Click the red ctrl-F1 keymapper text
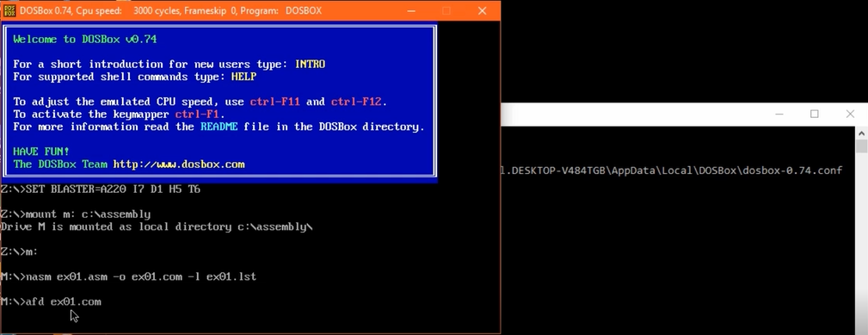Image resolution: width=868 pixels, height=335 pixels. click(198, 115)
